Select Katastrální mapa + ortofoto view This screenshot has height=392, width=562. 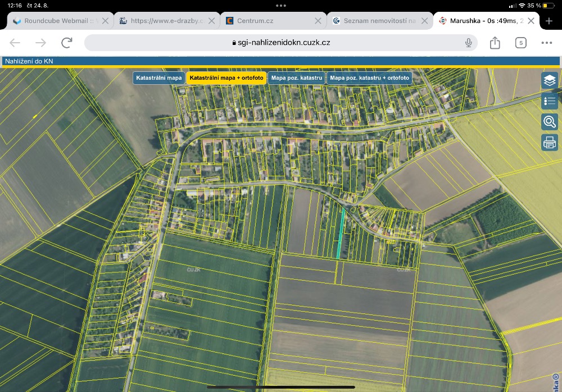tap(226, 78)
